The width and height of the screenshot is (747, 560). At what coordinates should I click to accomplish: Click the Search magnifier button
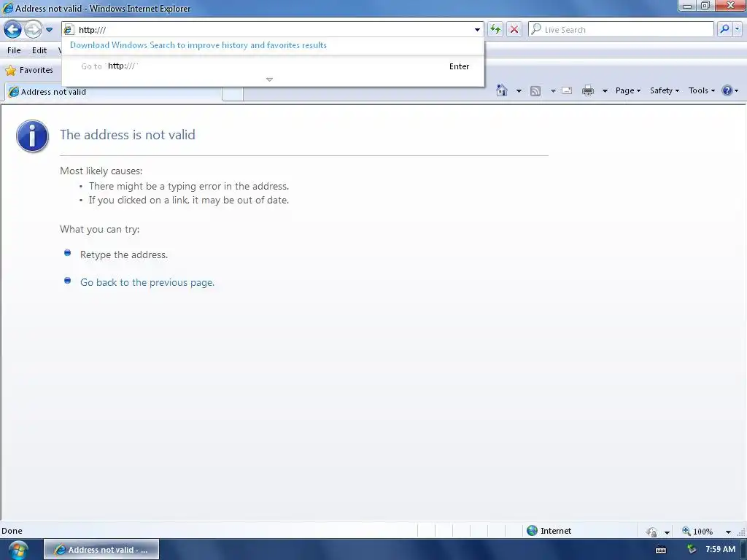point(724,29)
